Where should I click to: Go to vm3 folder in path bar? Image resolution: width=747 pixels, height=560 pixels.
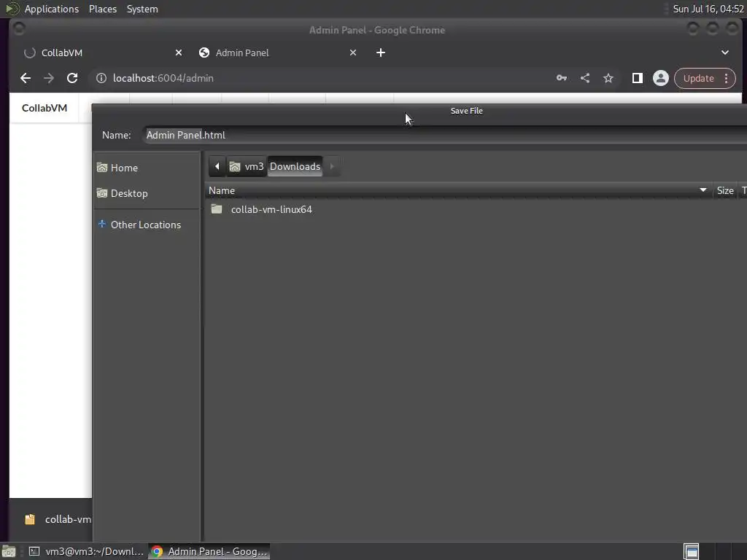(x=247, y=166)
